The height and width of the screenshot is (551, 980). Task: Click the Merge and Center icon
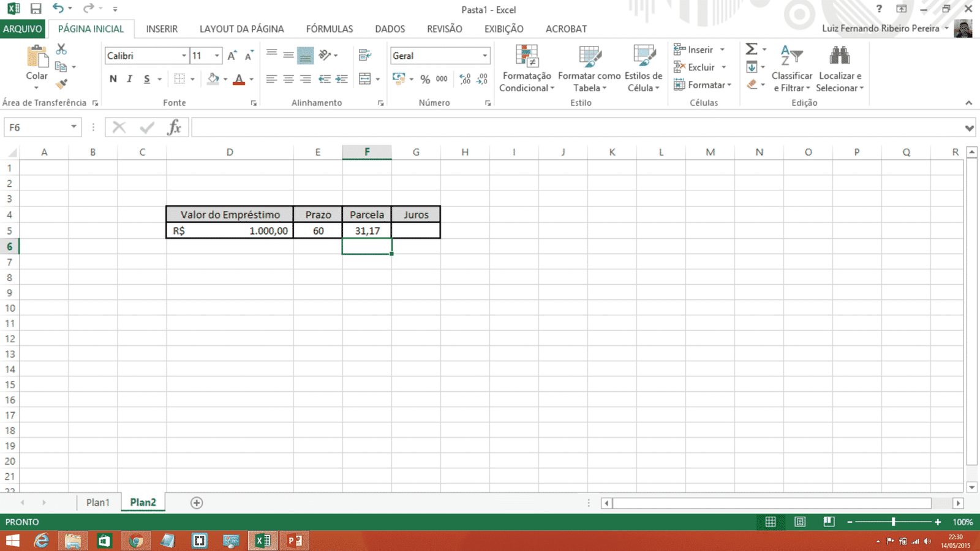coord(365,79)
